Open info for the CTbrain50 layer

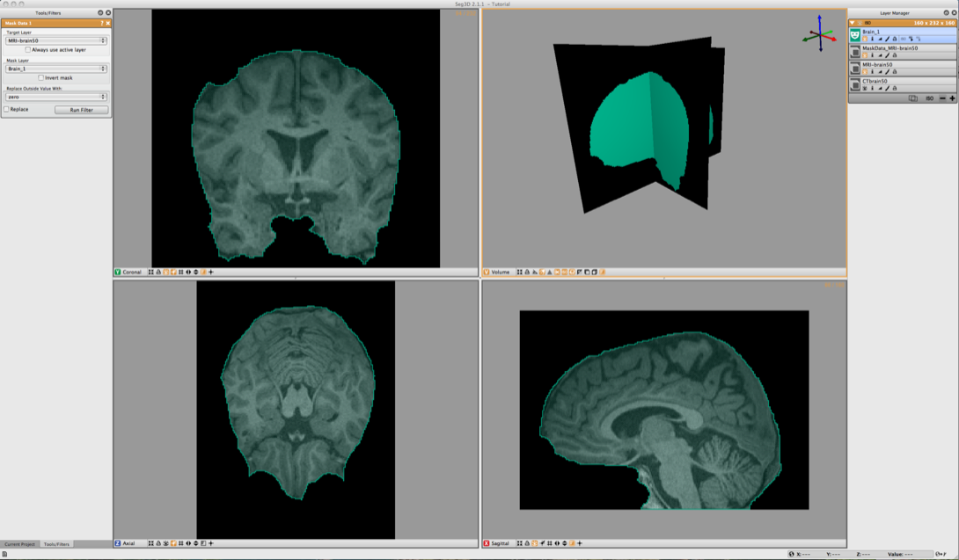click(872, 88)
